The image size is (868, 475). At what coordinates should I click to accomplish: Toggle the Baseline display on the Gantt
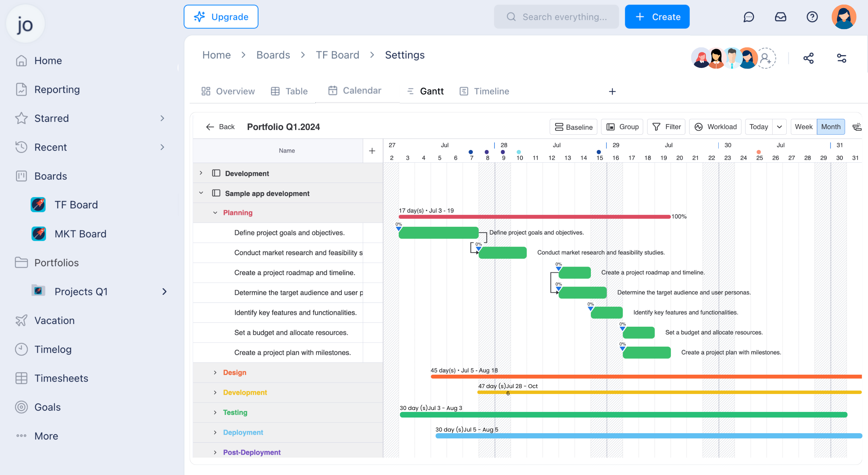click(573, 127)
